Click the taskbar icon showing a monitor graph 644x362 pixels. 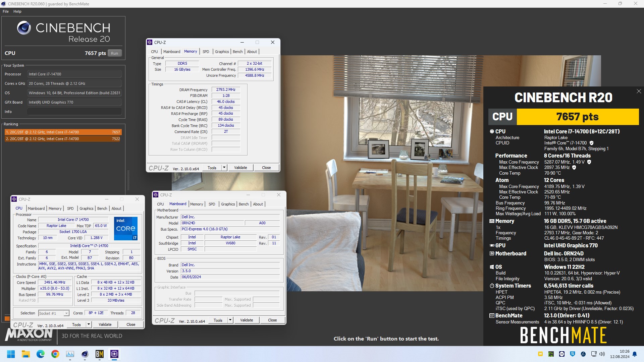click(x=70, y=354)
